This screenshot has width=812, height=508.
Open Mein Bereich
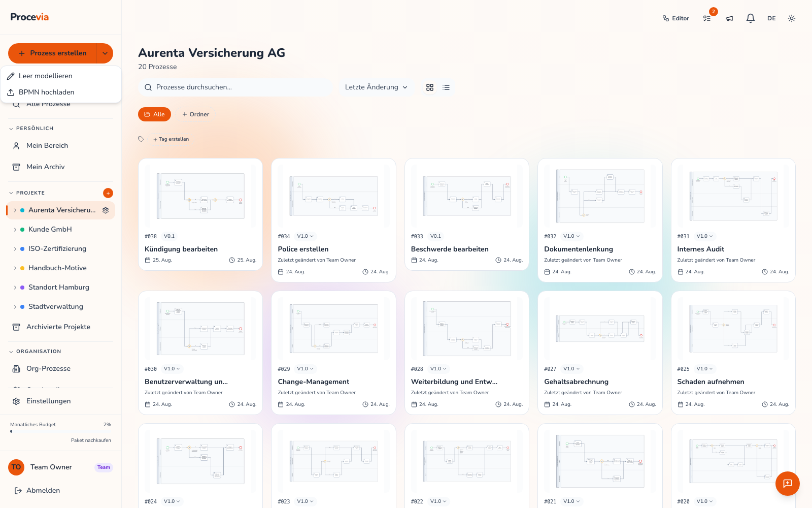pyautogui.click(x=60, y=146)
